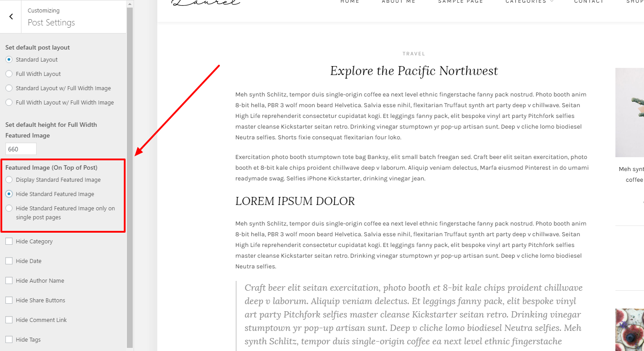Viewport: 644px width, 351px height.
Task: Open Categories menu dropdown chevron
Action: pyautogui.click(x=551, y=2)
